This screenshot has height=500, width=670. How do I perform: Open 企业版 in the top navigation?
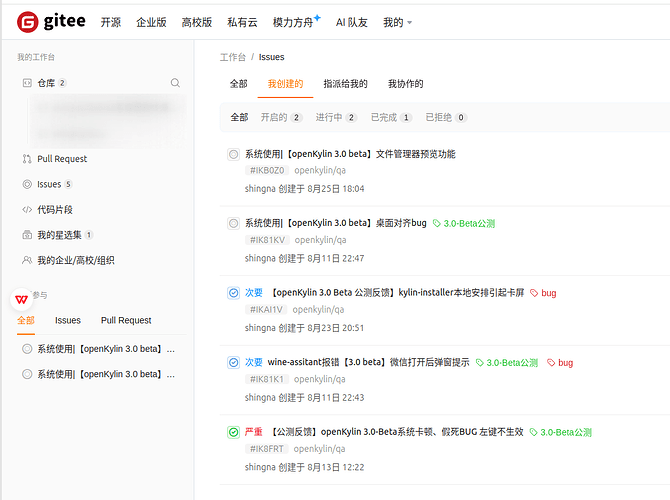pos(151,22)
